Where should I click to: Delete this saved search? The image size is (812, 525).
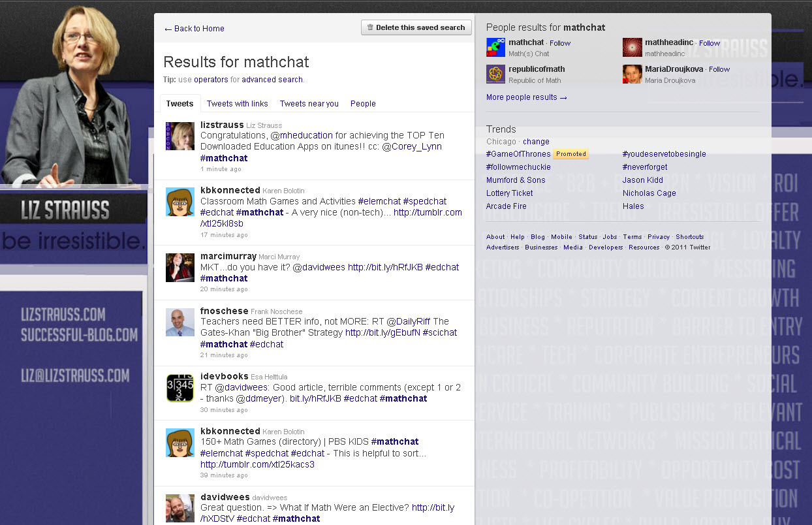pyautogui.click(x=416, y=27)
